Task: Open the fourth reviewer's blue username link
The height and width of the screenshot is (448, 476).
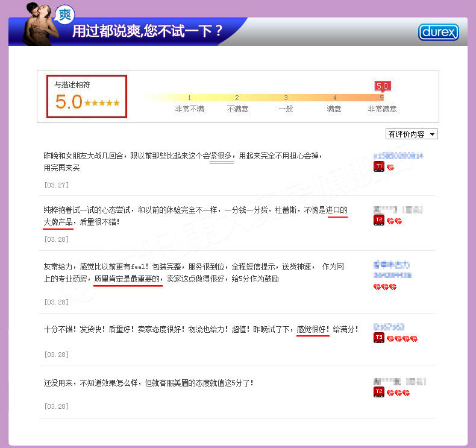Action: 389,327
